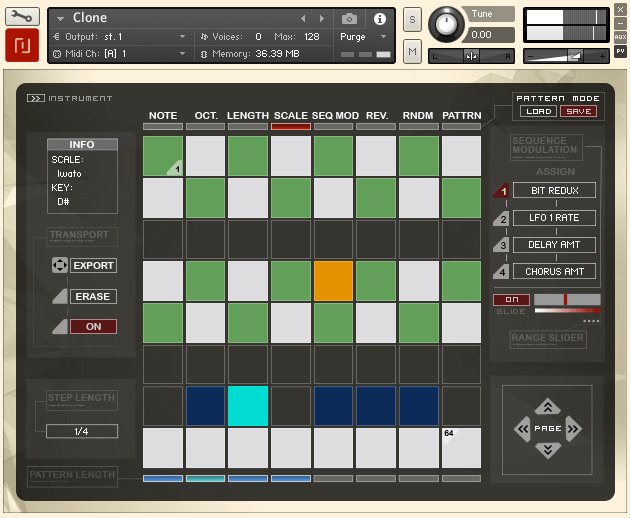Click the wrench edit-mode icon

pyautogui.click(x=22, y=17)
